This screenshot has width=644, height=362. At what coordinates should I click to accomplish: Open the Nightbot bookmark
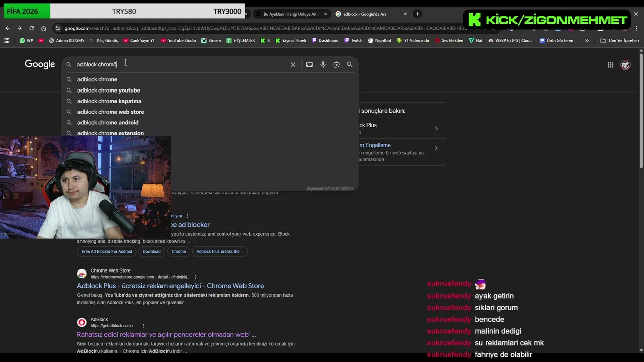[379, 40]
